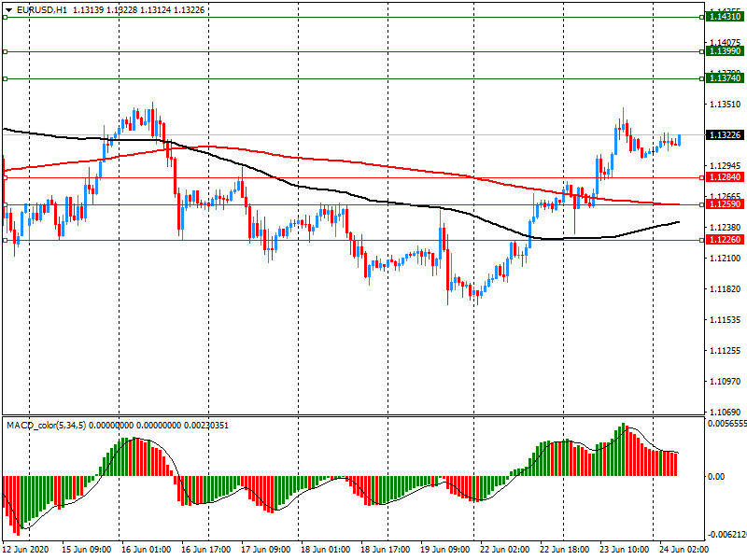Click the 17 Jun 09:00 time axis label
The height and width of the screenshot is (560, 747).
click(x=265, y=550)
